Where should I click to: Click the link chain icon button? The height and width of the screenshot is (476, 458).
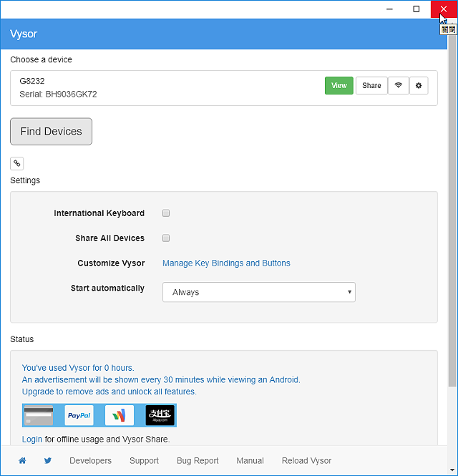click(x=17, y=164)
